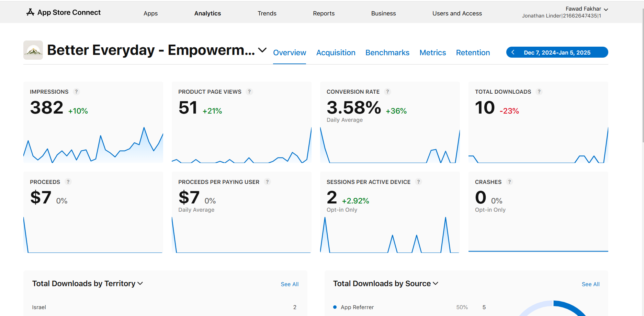The height and width of the screenshot is (316, 644).
Task: Click the Sessions +2.92% change value
Action: point(355,201)
